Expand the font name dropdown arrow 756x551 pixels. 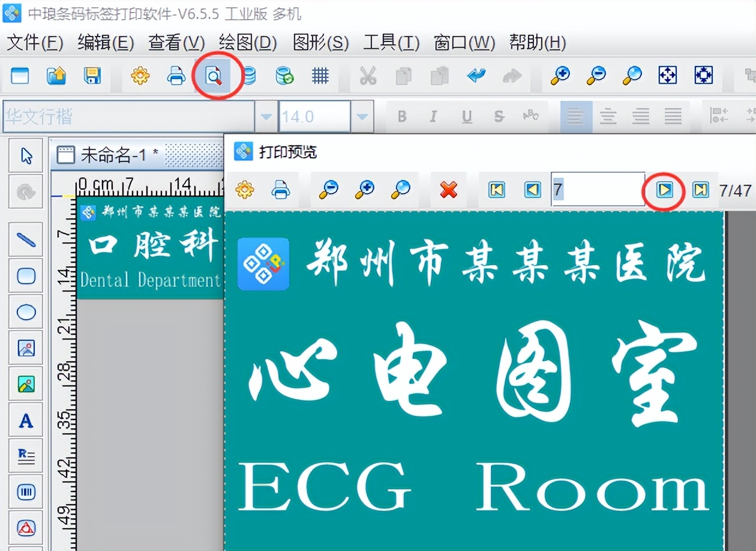(266, 116)
